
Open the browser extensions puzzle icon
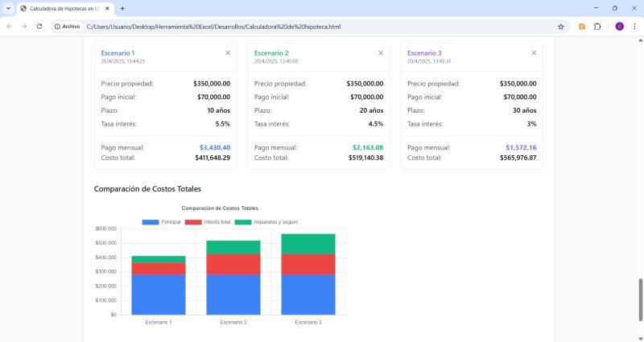pos(597,27)
